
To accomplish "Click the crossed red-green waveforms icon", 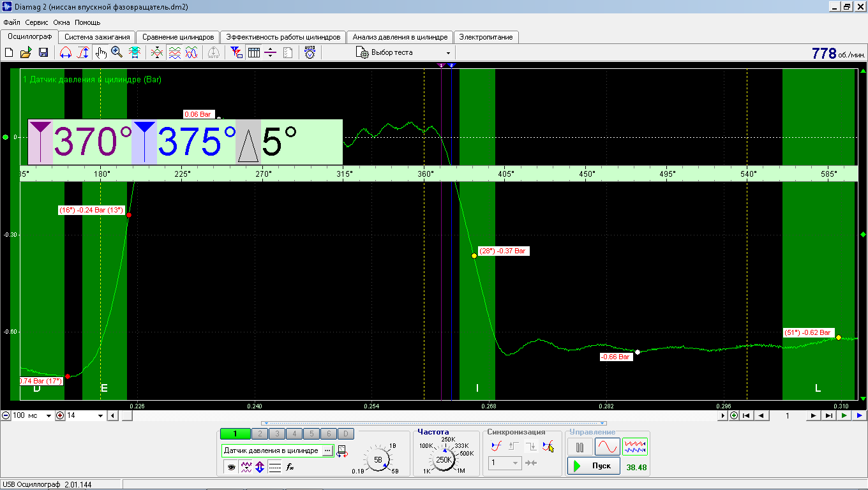I will 157,53.
